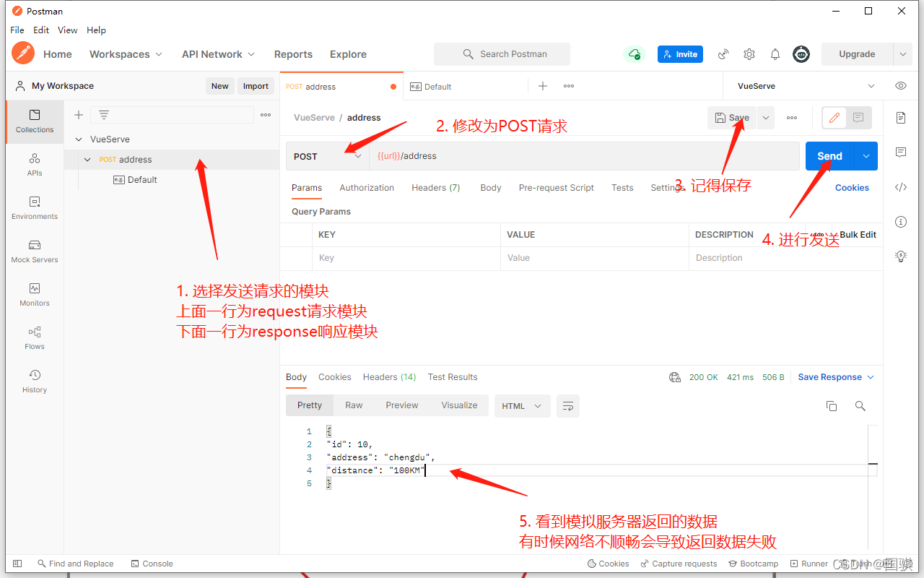
Task: Open the Monitors sidebar panel
Action: click(35, 295)
